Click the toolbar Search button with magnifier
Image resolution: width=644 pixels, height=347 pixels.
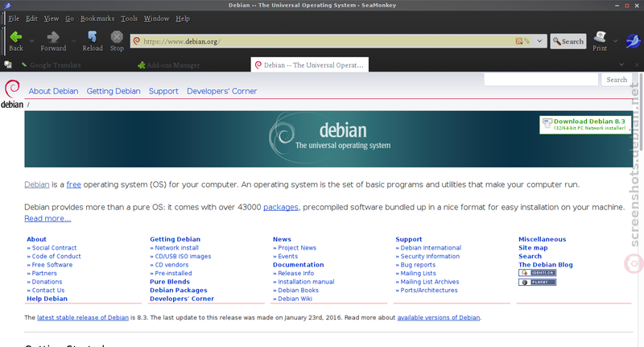point(568,41)
